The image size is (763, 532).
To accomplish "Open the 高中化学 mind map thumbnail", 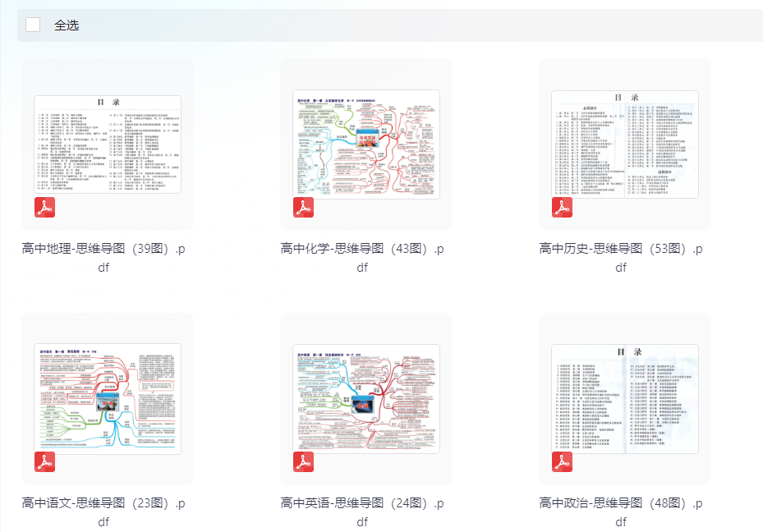I will [x=366, y=144].
